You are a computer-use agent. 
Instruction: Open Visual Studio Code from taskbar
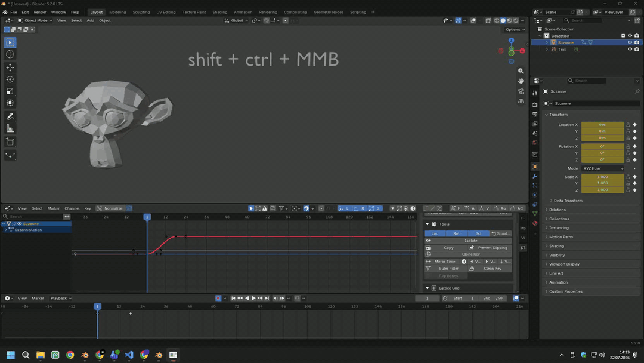point(129,355)
